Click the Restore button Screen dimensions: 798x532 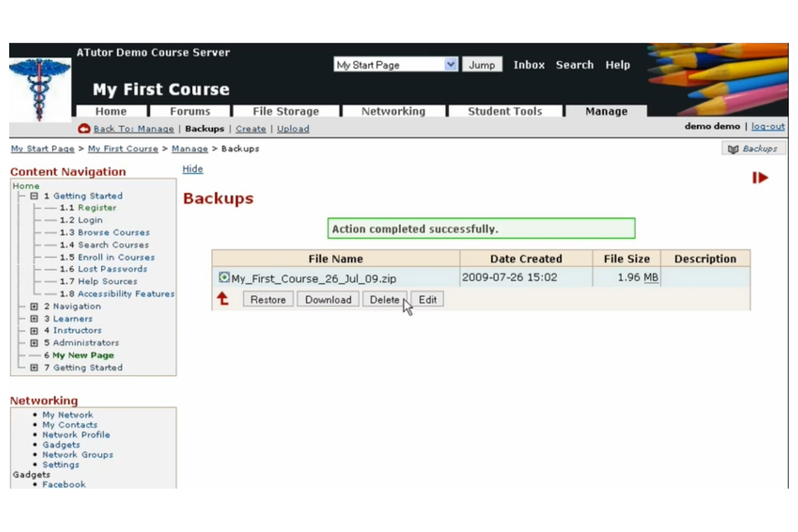click(268, 300)
